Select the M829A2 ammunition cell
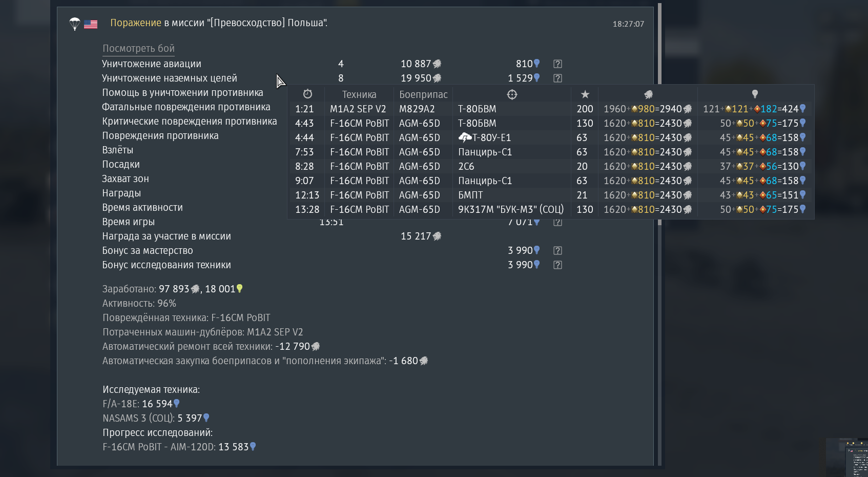The image size is (868, 477). 417,109
